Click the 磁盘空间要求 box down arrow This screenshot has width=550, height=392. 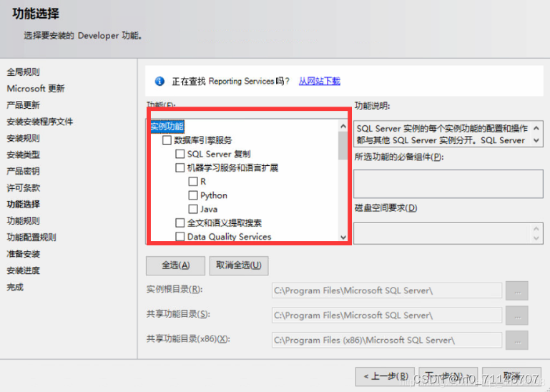coord(536,238)
